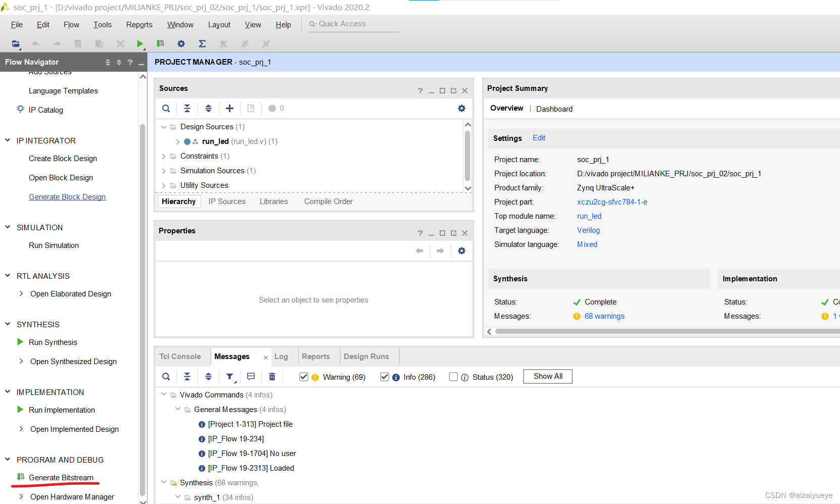Search messages with magnifier icon
Screen dimensions: 840x504
click(166, 376)
